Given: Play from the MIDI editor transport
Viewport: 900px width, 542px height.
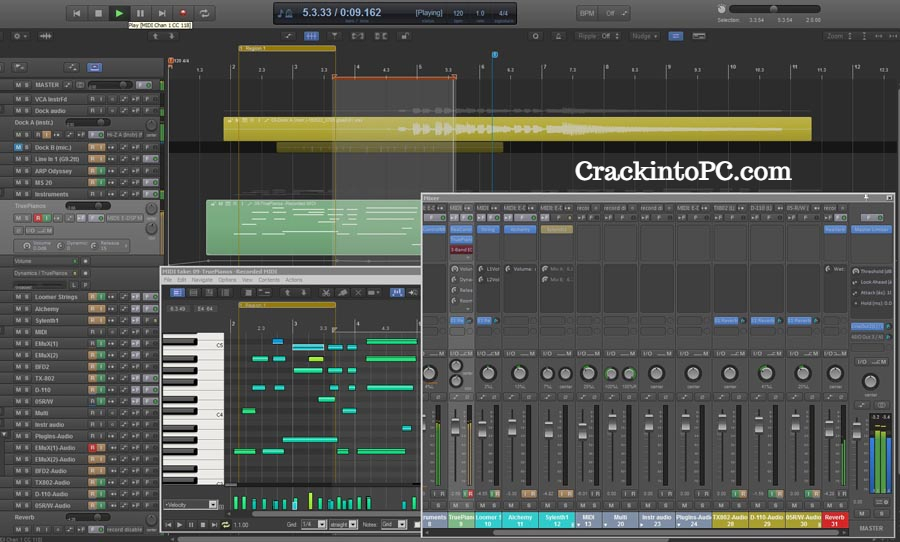Looking at the screenshot, I should coord(180,525).
